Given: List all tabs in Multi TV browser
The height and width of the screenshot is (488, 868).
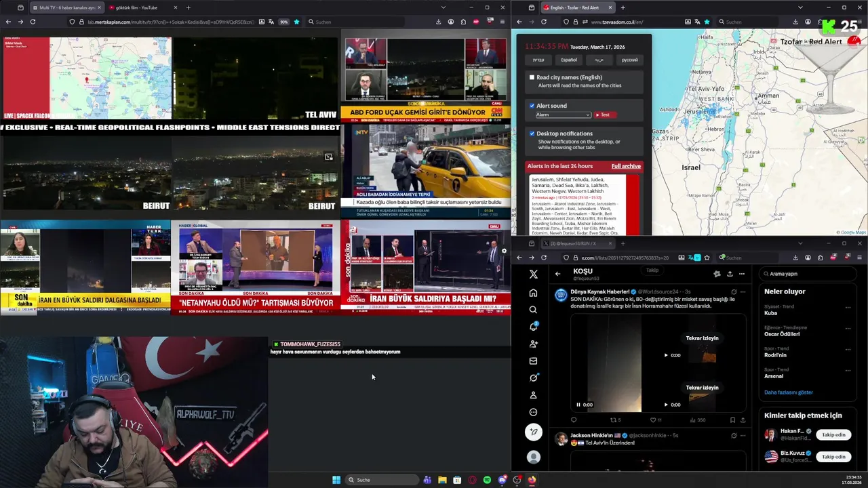Looking at the screenshot, I should tap(443, 7).
